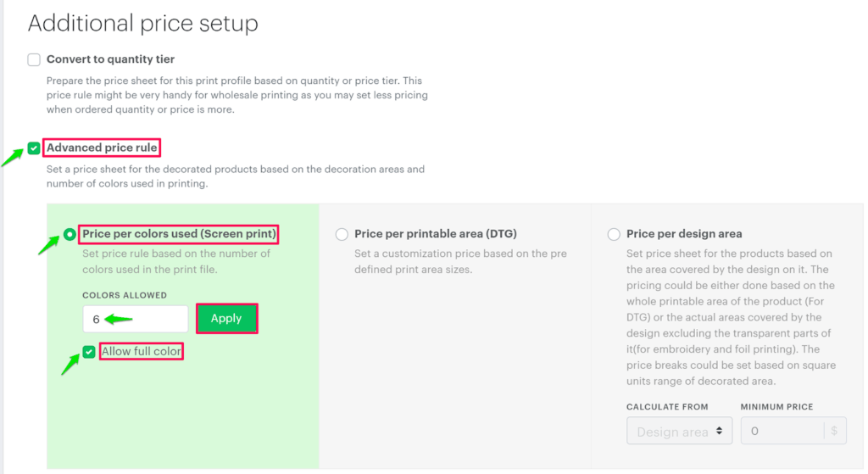Click the "Price per design area" label text

684,234
